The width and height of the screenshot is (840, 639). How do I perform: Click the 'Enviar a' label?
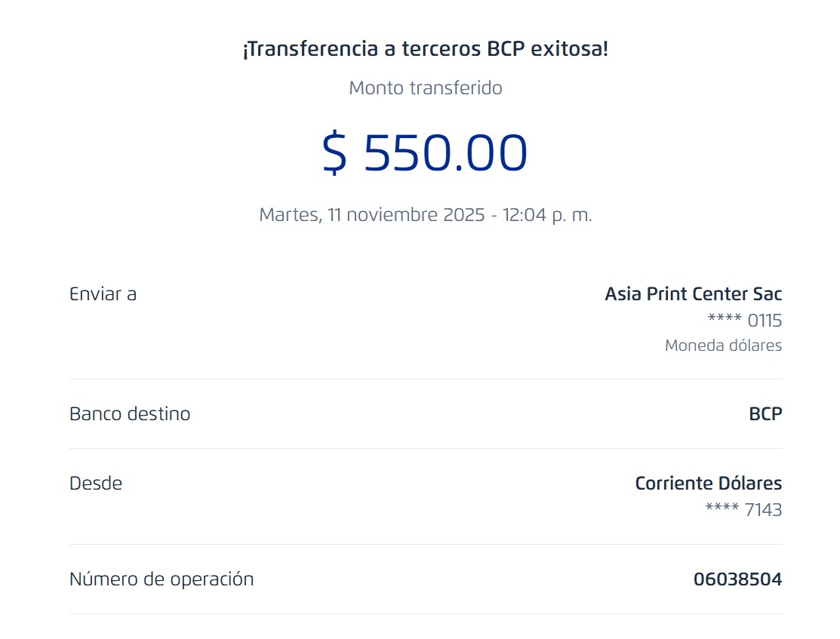(103, 293)
